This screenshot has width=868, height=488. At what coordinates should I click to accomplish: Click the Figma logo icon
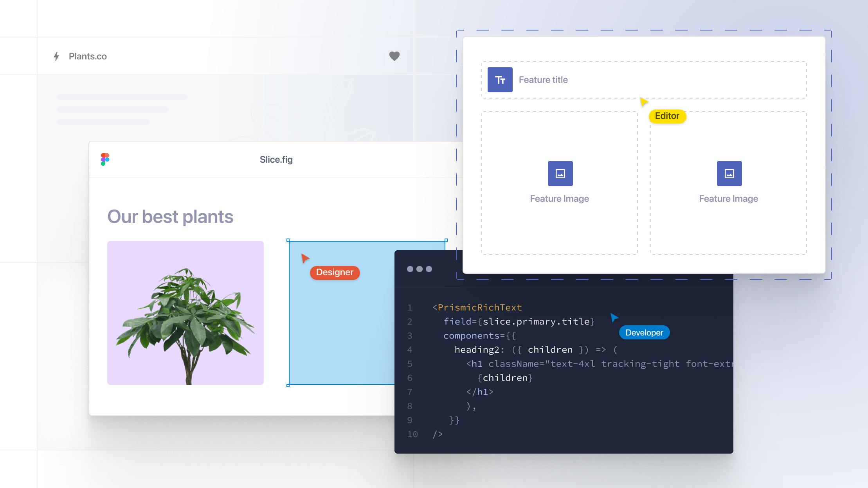pyautogui.click(x=105, y=159)
